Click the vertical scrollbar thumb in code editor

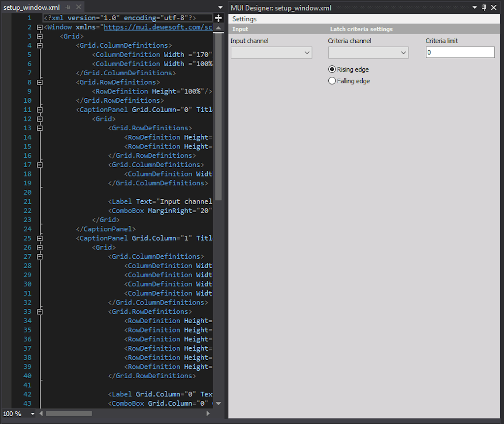[x=218, y=116]
